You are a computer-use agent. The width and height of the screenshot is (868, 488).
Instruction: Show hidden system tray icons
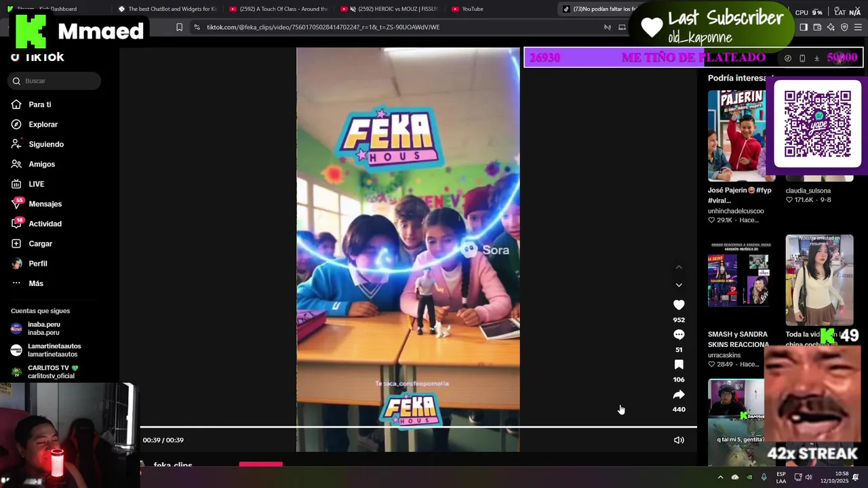720,477
